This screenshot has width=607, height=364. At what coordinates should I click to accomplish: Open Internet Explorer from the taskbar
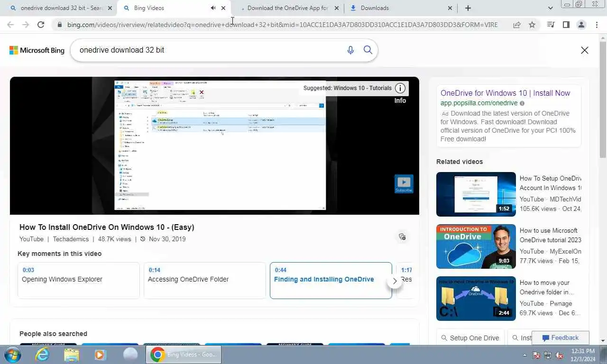pos(42,355)
